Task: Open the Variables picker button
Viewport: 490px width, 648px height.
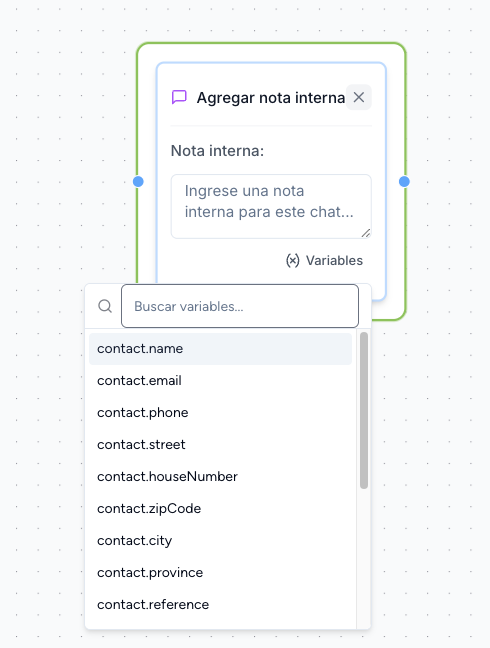Action: (324, 261)
